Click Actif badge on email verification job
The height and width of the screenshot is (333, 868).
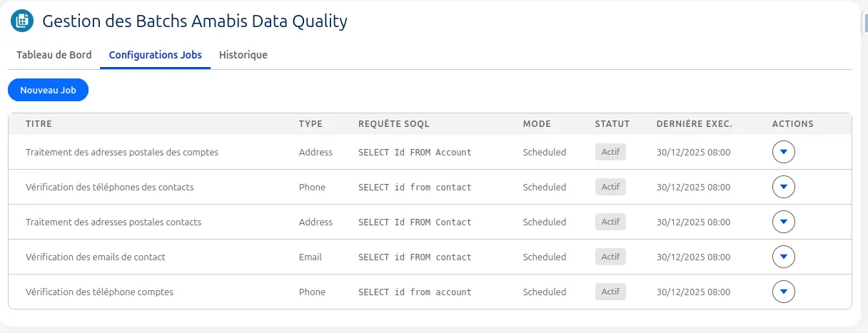[610, 257]
